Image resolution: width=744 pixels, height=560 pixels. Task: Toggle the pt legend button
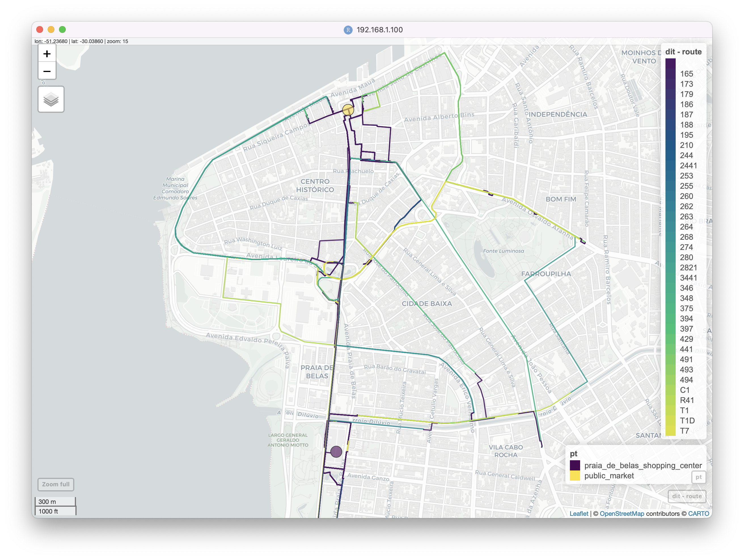point(698,477)
